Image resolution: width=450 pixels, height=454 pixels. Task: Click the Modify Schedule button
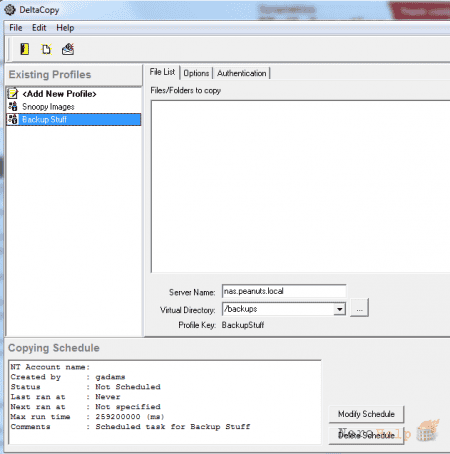click(x=366, y=414)
